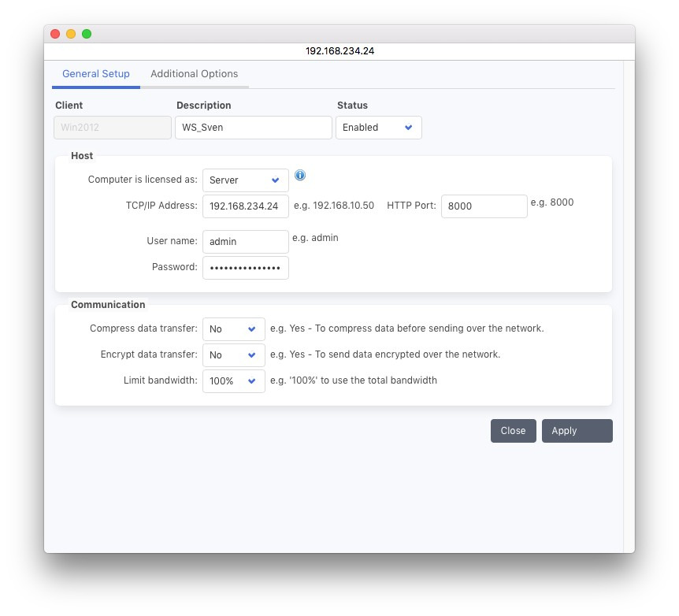Click the HTTP Port field
The width and height of the screenshot is (679, 616).
click(484, 206)
